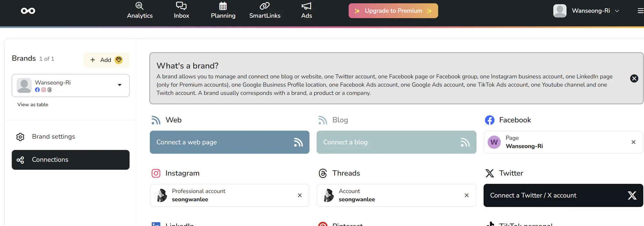Image resolution: width=644 pixels, height=226 pixels.
Task: Open the Ads section
Action: pos(307,10)
